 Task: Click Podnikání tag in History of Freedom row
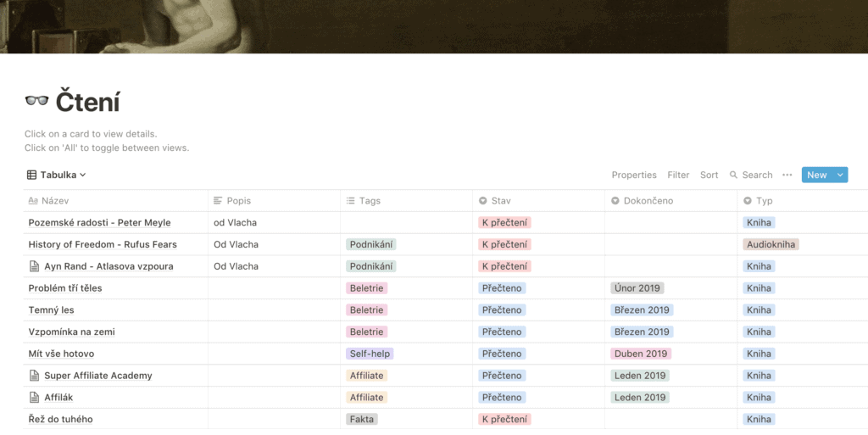[x=371, y=244]
